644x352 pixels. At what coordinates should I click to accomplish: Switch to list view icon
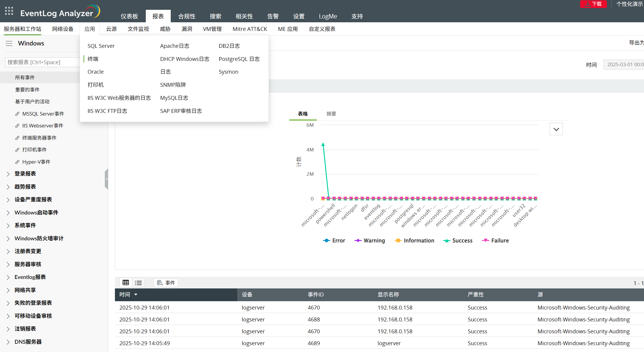pos(138,282)
